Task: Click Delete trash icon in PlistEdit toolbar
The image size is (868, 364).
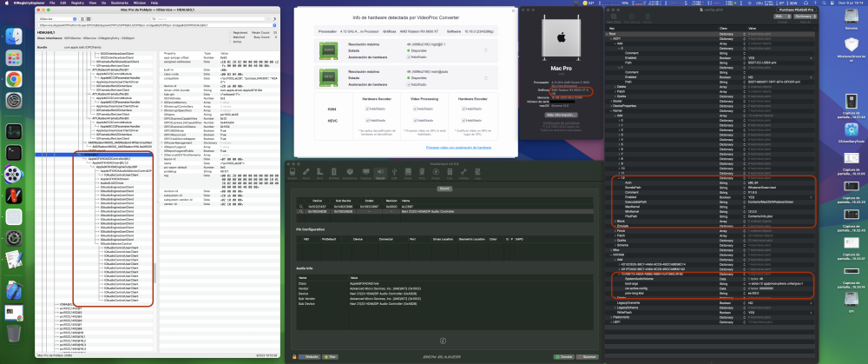Action: [648, 17]
